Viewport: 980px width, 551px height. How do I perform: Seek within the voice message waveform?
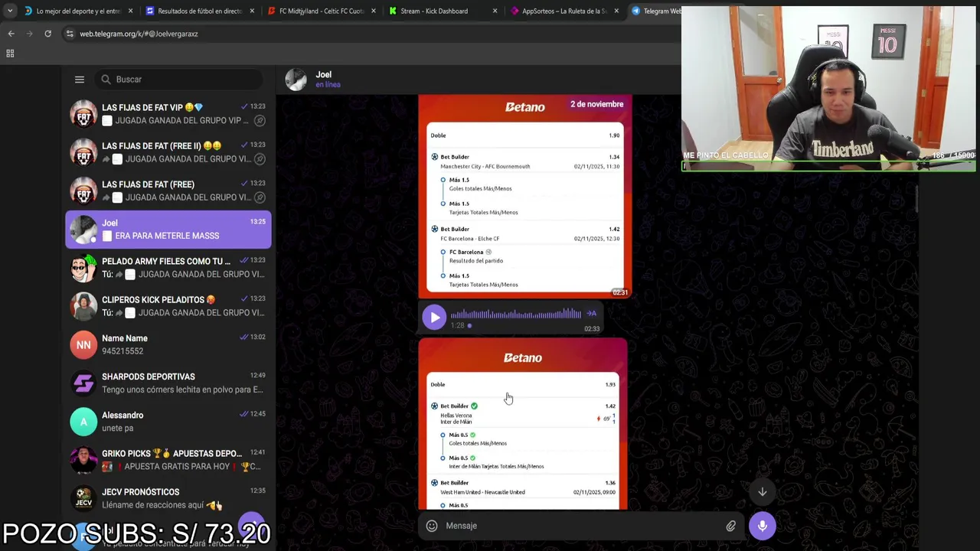[515, 315]
